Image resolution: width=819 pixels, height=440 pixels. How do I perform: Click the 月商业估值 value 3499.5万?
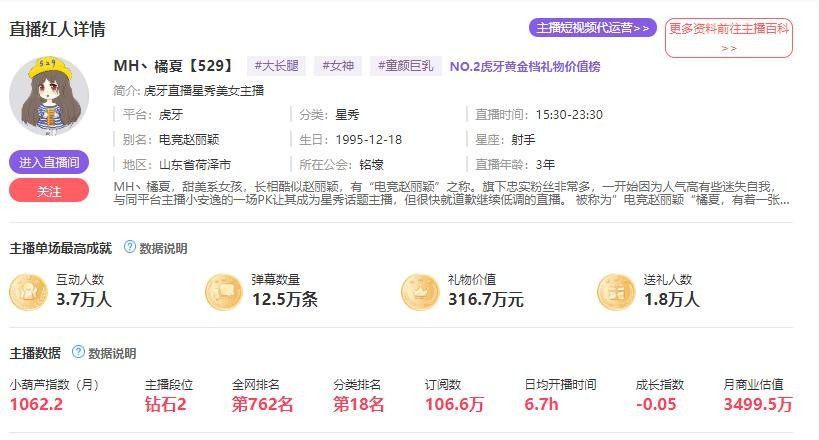point(758,404)
